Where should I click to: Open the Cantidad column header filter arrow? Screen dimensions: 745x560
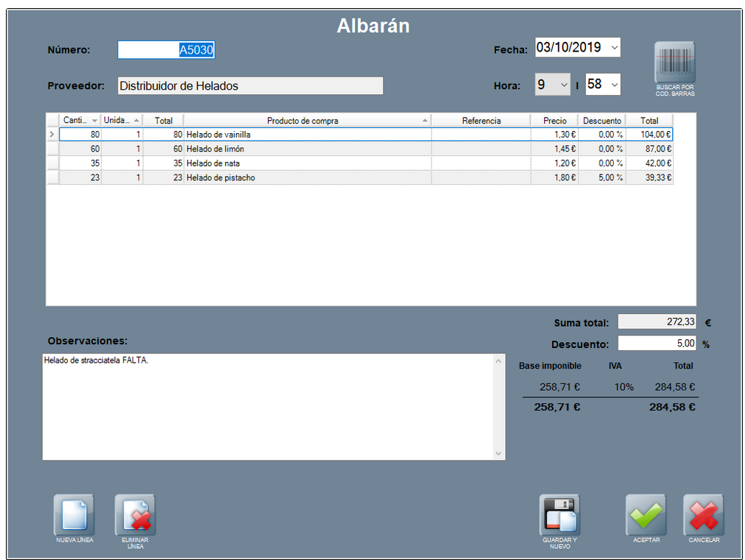point(94,121)
